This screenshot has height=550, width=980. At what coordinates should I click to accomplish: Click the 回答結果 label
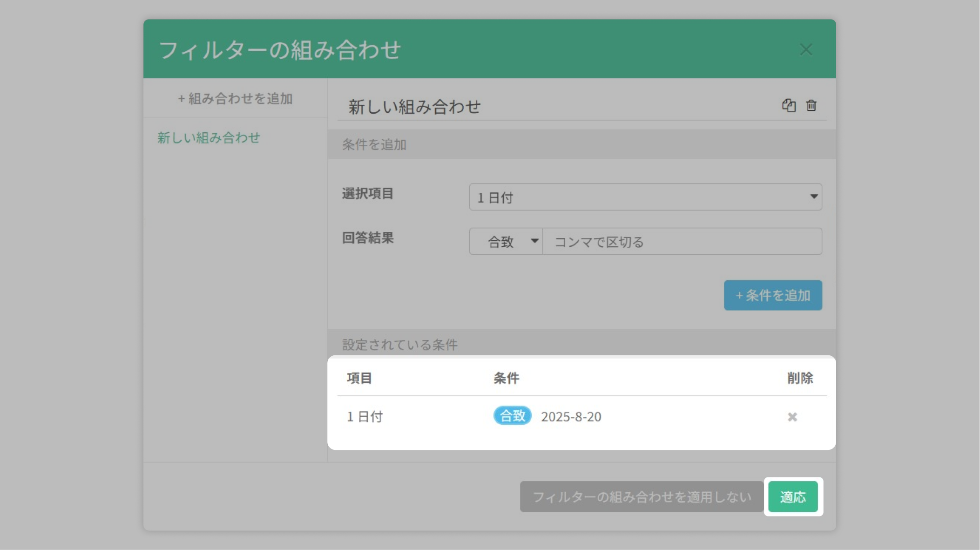368,238
